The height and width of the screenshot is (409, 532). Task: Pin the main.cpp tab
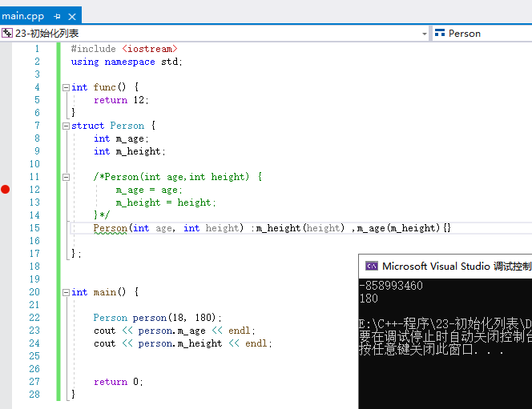(57, 16)
